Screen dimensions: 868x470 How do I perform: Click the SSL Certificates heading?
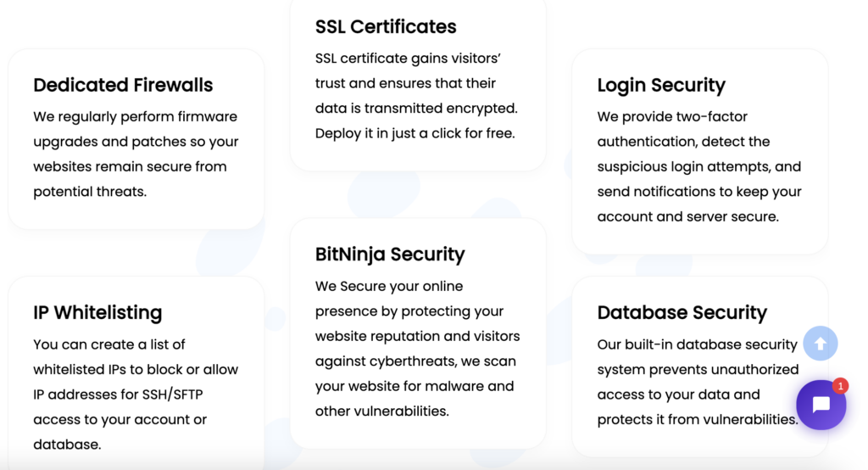[x=386, y=26]
